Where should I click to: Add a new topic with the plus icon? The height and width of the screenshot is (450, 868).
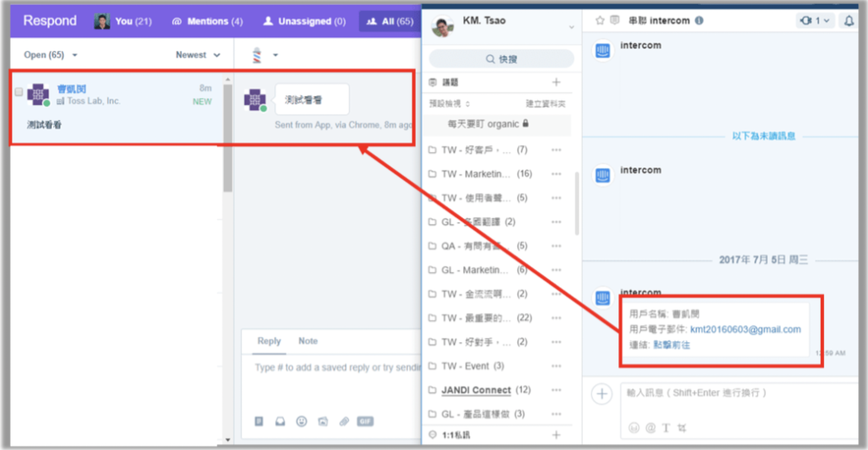(556, 82)
